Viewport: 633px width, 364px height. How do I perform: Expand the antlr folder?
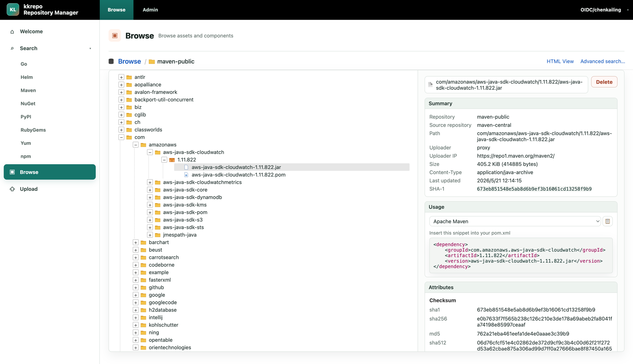(121, 77)
